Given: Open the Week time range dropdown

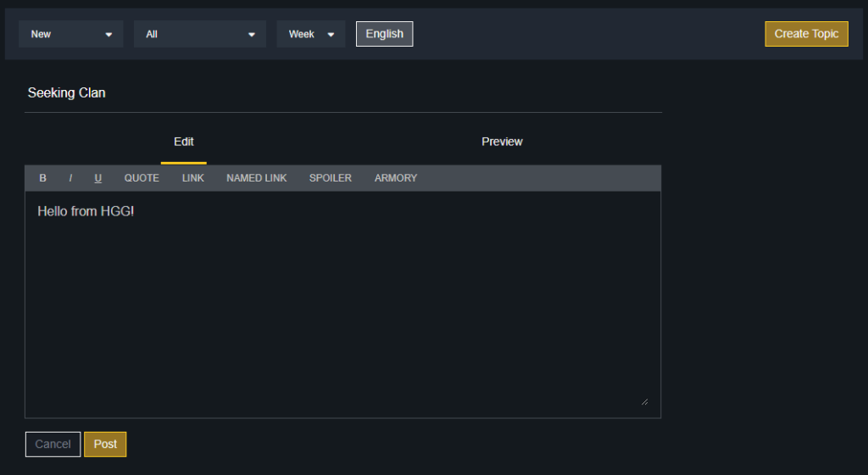Looking at the screenshot, I should 311,34.
